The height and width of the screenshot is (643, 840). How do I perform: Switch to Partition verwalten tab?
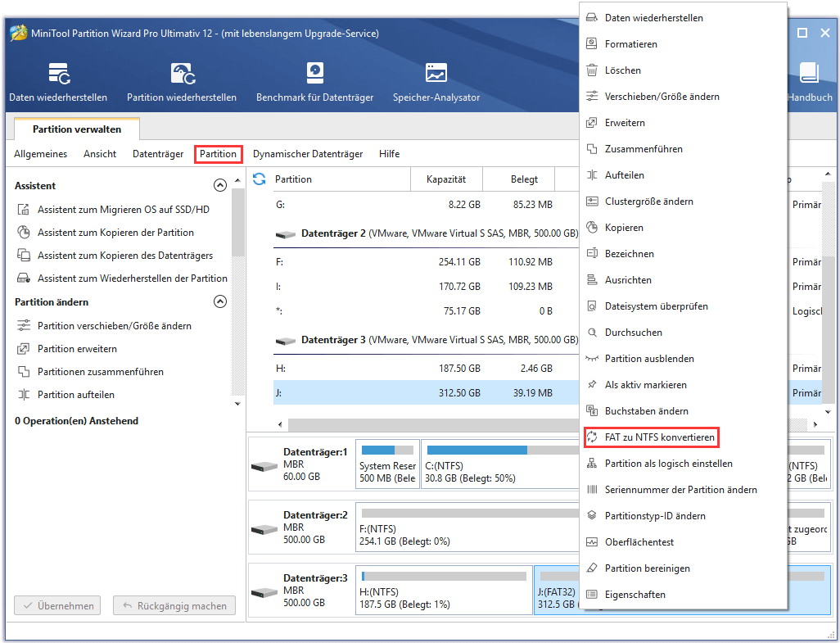(77, 129)
